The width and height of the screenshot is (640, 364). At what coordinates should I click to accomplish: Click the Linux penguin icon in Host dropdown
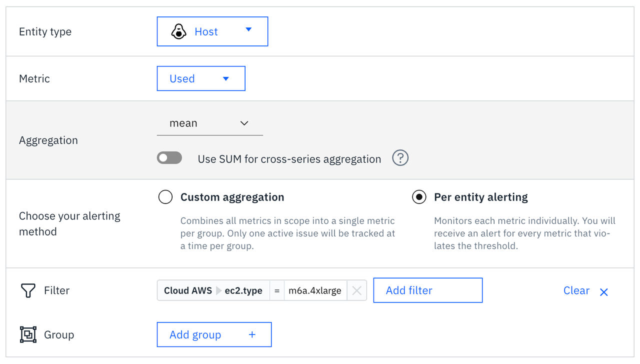[x=178, y=31]
